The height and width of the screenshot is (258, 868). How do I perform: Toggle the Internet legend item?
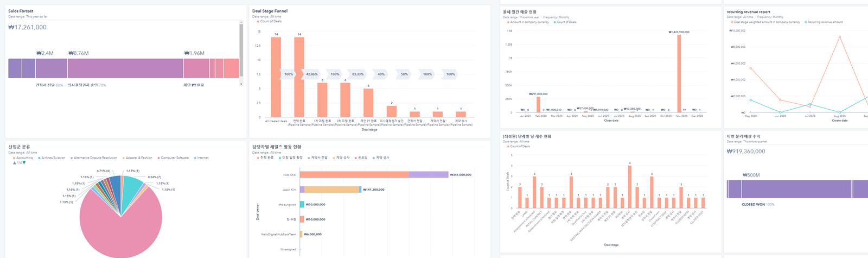pos(201,158)
